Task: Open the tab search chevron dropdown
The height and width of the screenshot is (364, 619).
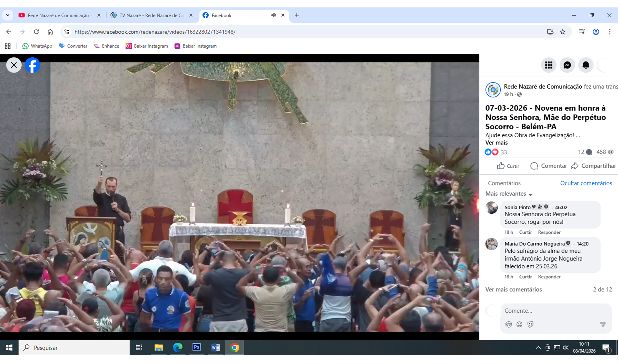Action: coord(8,15)
